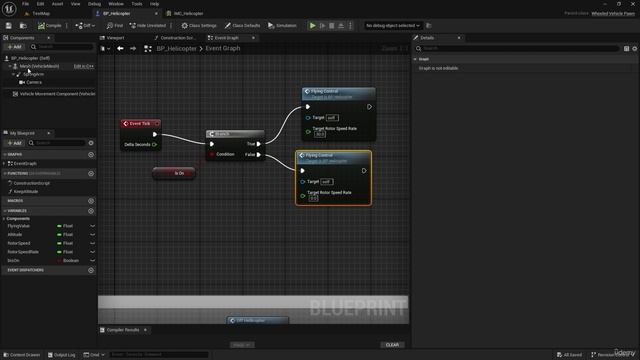
Task: Open Class Settings
Action: coord(199,25)
